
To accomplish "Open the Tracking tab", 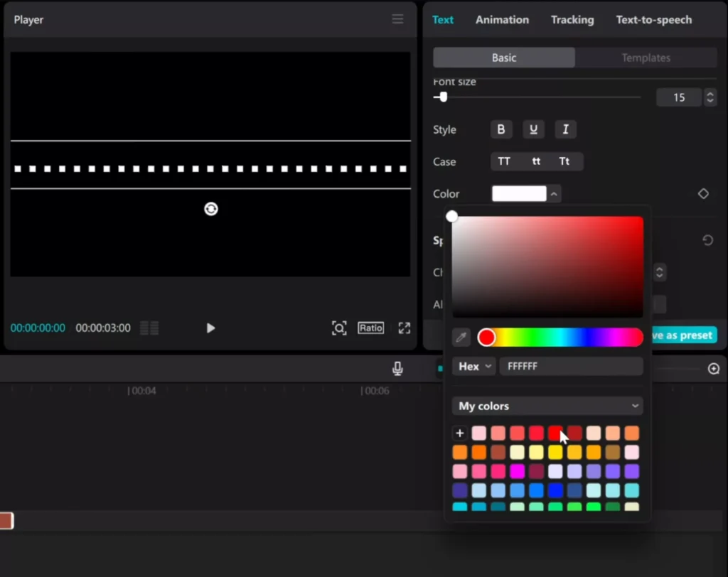I will (572, 19).
